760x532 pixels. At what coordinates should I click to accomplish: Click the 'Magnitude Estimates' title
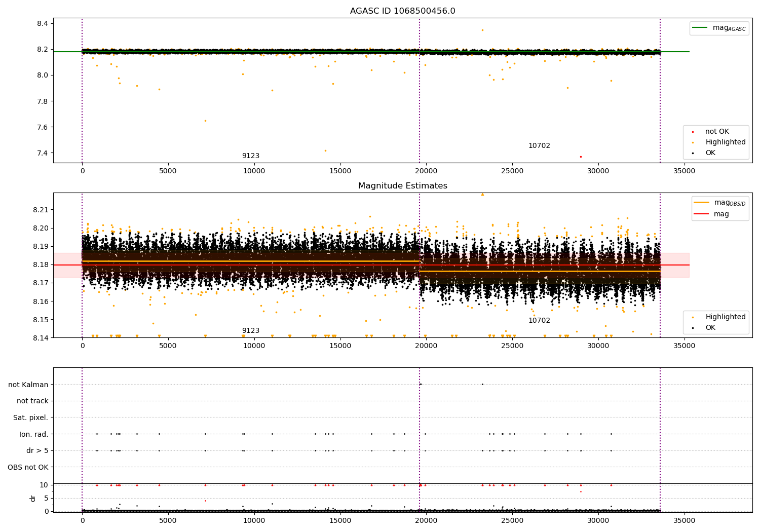[402, 186]
